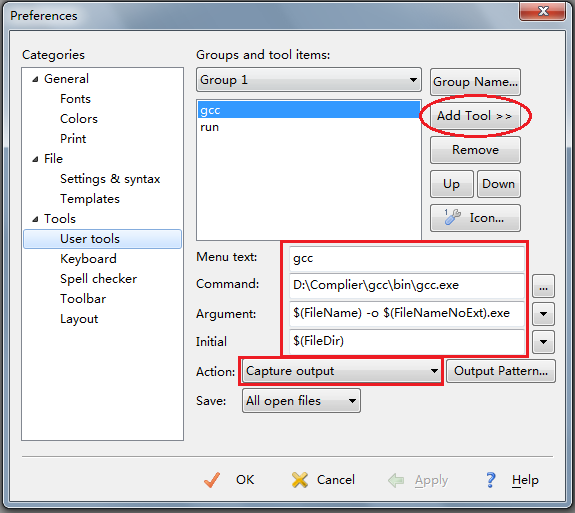Remove the selected tool
This screenshot has width=575, height=513.
[475, 150]
